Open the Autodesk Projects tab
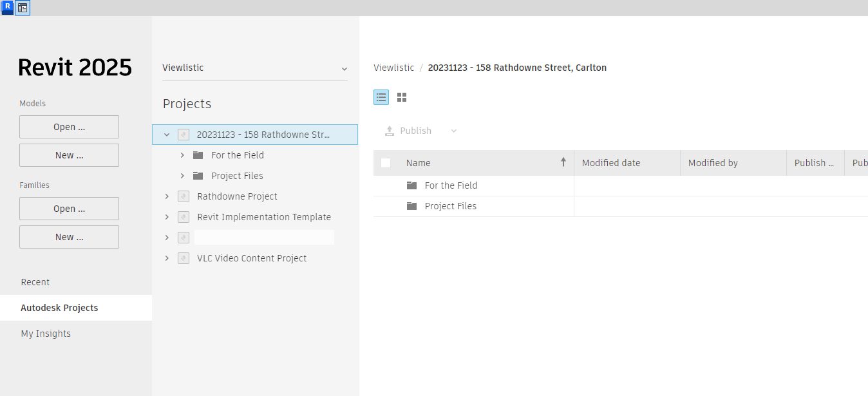Viewport: 868px width, 396px height. tap(76, 308)
